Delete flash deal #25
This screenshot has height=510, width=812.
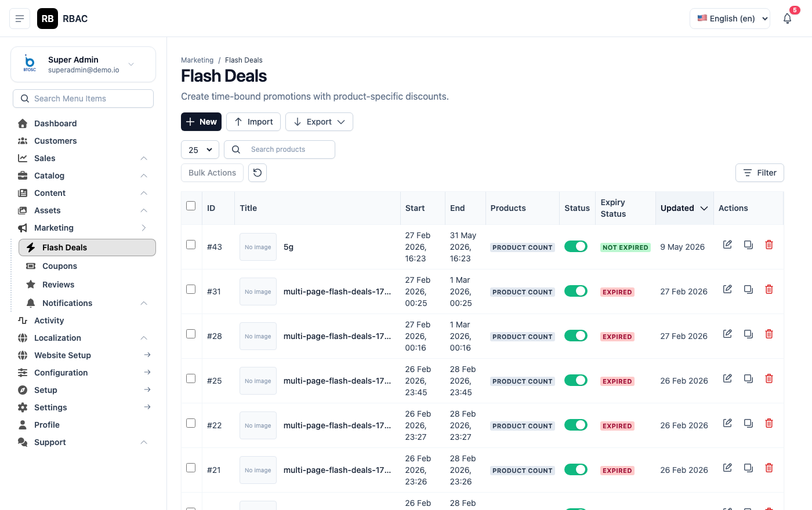[769, 378]
